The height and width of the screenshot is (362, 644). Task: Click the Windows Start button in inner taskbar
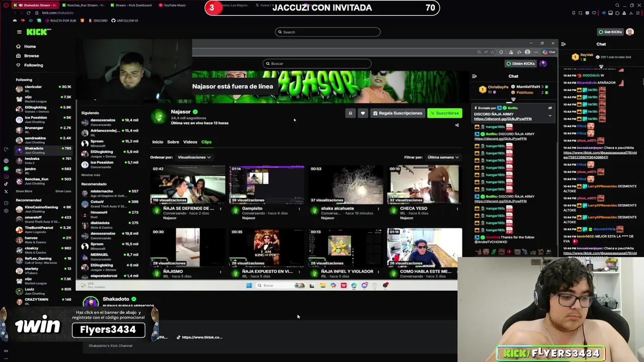(x=249, y=286)
